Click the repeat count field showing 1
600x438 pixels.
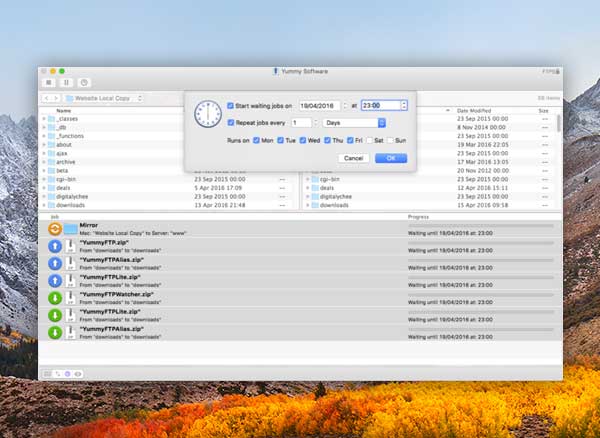coord(301,123)
